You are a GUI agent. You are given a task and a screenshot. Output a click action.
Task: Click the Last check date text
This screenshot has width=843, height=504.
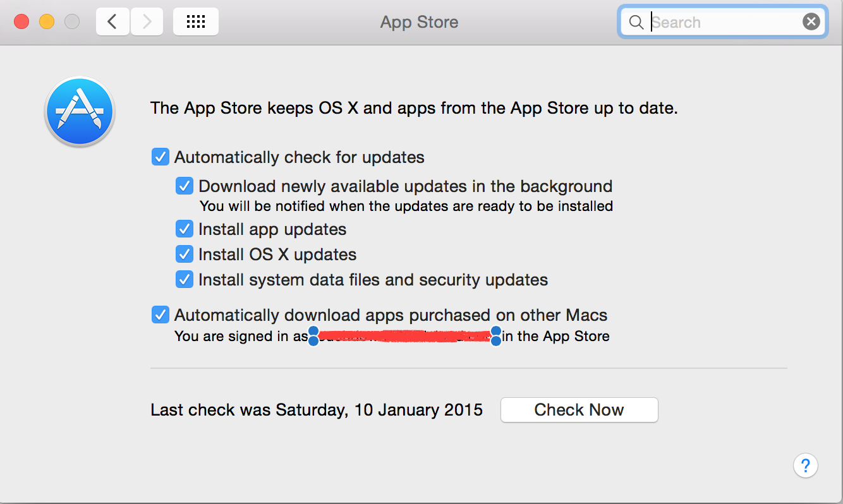(x=316, y=410)
